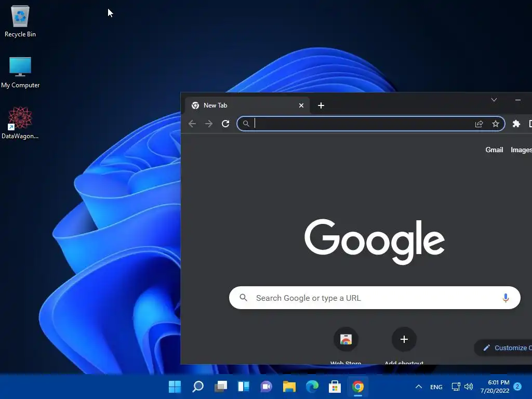Open volume tray icon
The width and height of the screenshot is (532, 399).
tap(469, 387)
